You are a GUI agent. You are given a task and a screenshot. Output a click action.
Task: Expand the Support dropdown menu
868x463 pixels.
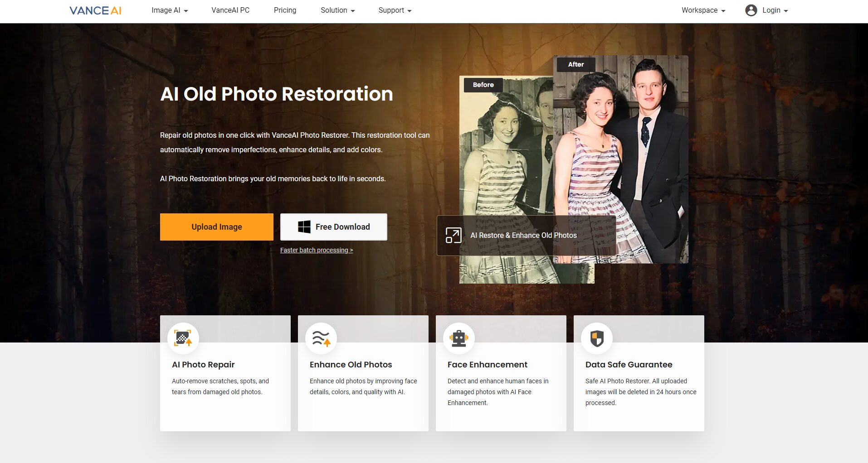[x=395, y=10]
